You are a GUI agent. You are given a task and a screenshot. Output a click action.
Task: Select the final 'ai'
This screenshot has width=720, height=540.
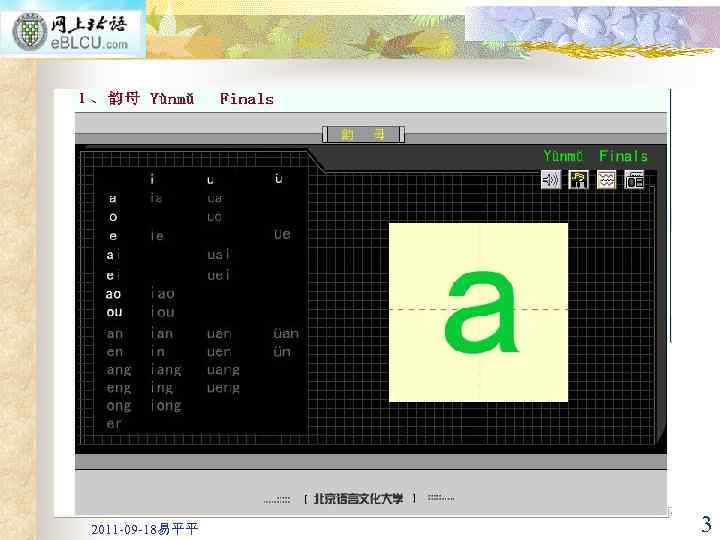pyautogui.click(x=113, y=254)
